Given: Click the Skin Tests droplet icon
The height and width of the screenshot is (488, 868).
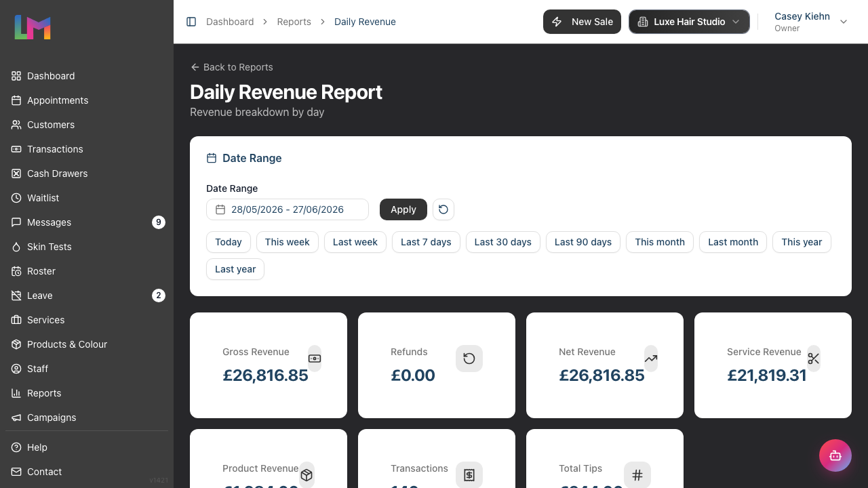Looking at the screenshot, I should pos(16,247).
